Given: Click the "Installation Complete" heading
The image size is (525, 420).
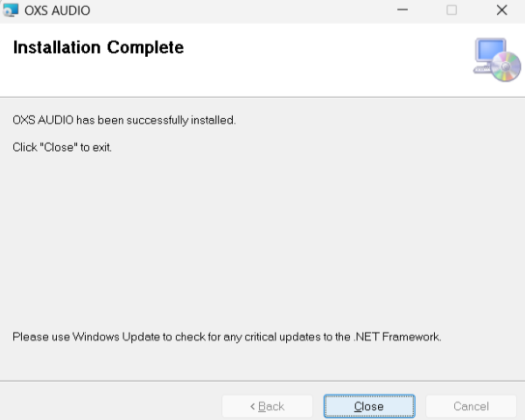Looking at the screenshot, I should pyautogui.click(x=98, y=48).
